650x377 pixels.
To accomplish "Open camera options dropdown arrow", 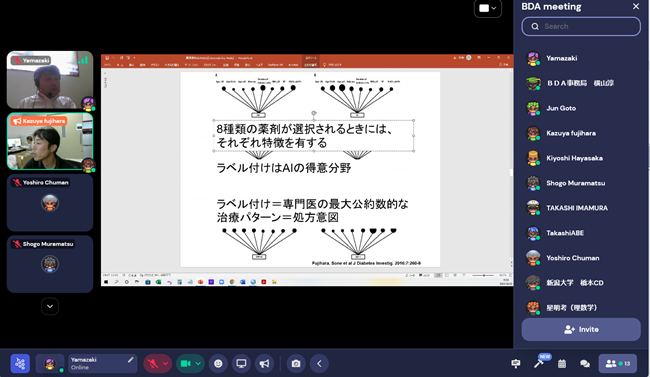I will [198, 364].
